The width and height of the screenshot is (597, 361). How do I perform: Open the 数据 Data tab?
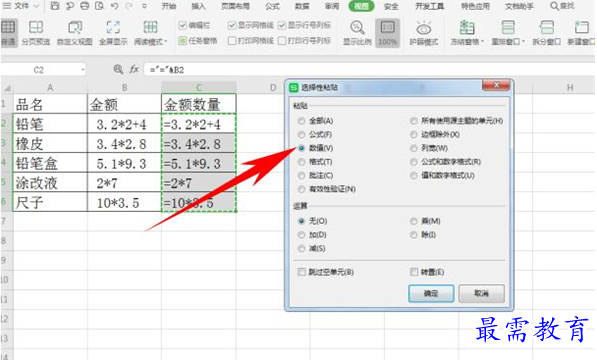coord(302,6)
